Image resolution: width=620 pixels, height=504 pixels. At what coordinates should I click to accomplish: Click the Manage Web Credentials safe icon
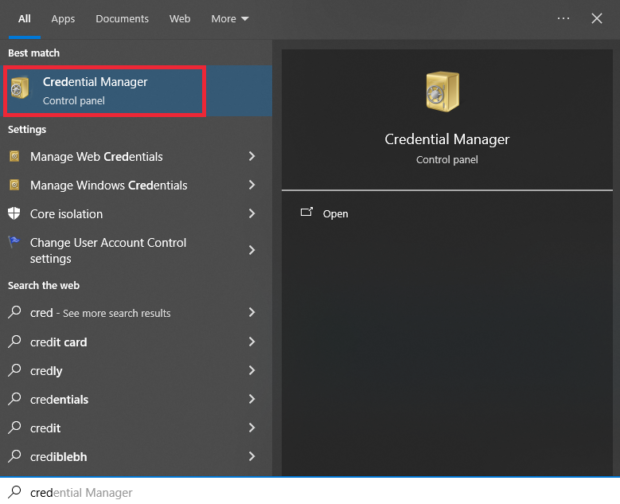(14, 157)
